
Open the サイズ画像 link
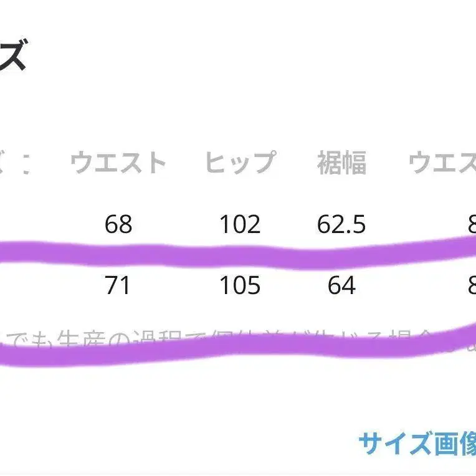[x=417, y=444]
